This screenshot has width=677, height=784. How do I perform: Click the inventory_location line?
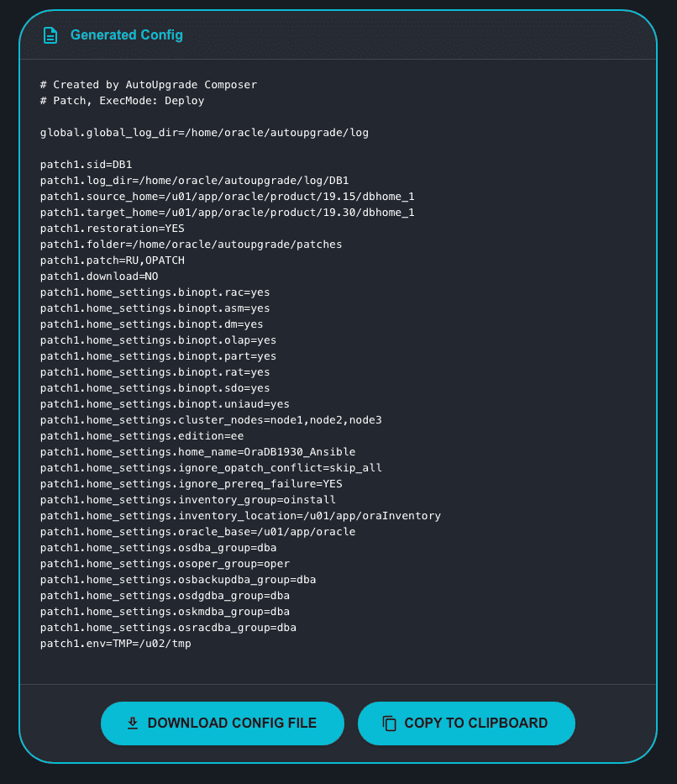240,516
